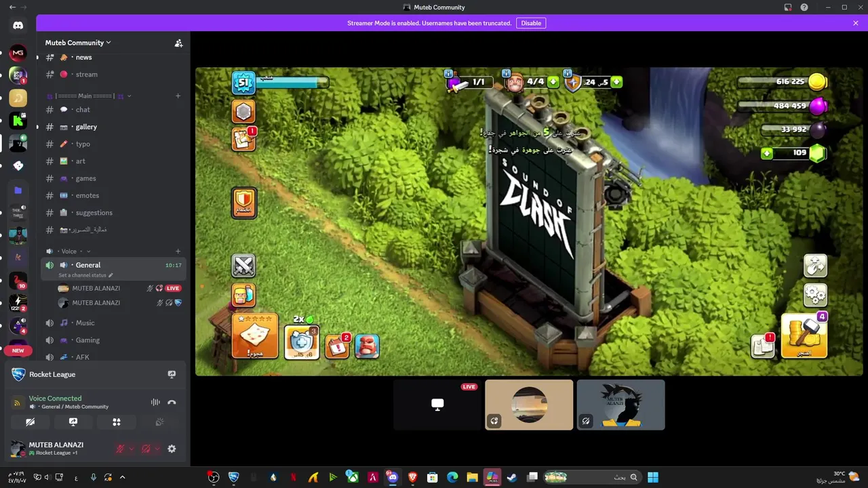
Task: Expand microphone input options arrow
Action: coord(132,449)
